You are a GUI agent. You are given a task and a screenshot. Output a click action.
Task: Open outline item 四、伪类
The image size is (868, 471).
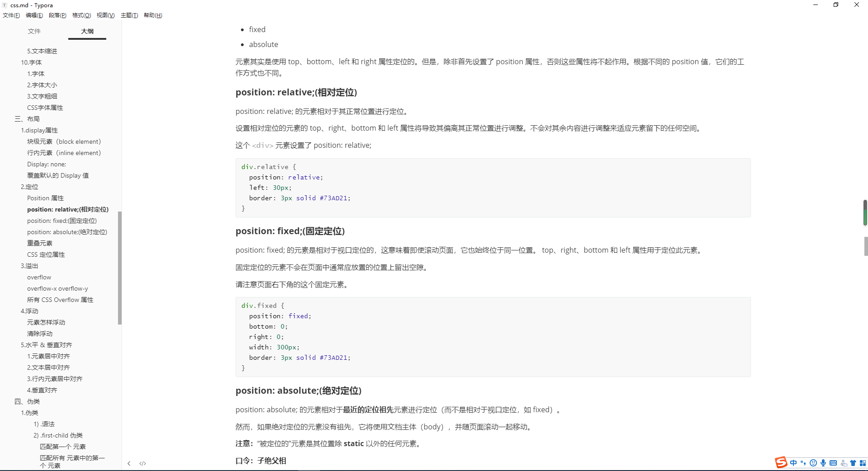(x=27, y=401)
